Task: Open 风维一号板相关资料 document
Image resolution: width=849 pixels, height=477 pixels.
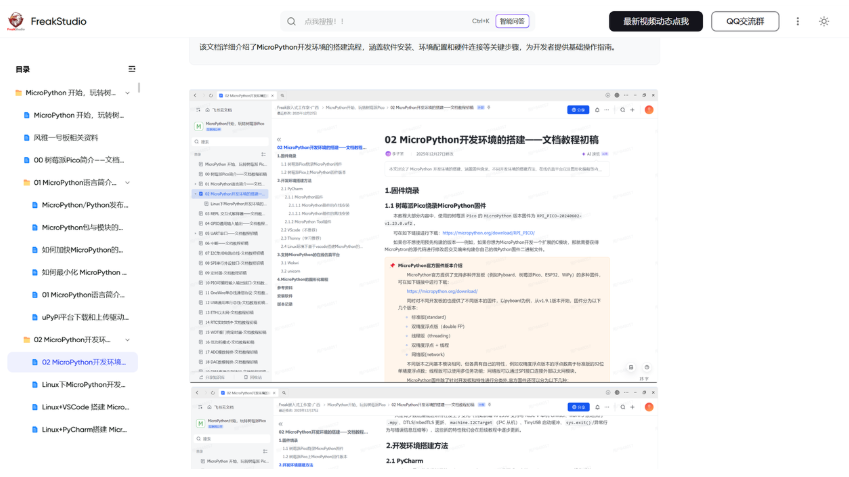Action: click(74, 138)
